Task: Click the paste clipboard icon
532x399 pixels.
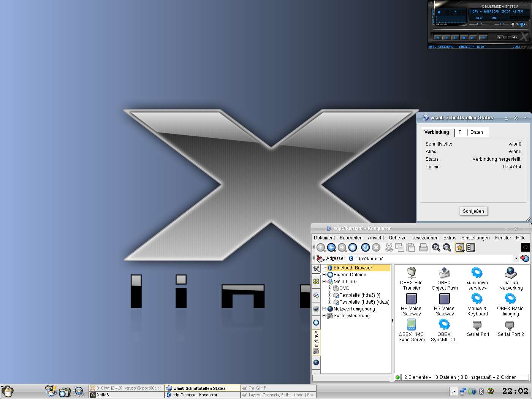Action: tap(410, 248)
